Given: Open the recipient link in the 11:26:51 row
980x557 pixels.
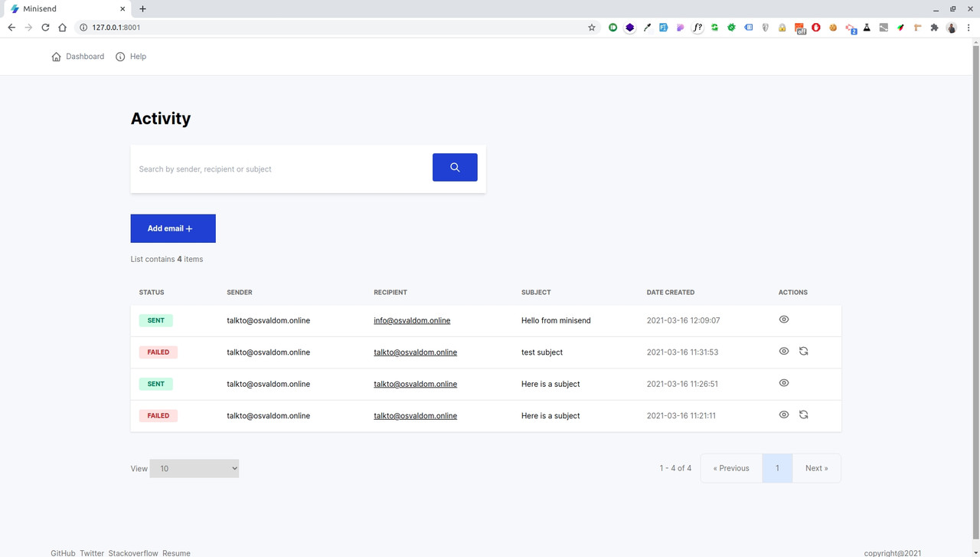Looking at the screenshot, I should pyautogui.click(x=415, y=384).
